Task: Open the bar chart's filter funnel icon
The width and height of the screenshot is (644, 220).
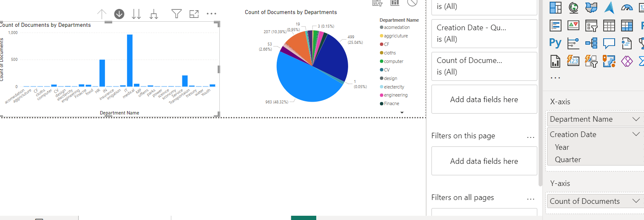Action: pyautogui.click(x=176, y=14)
